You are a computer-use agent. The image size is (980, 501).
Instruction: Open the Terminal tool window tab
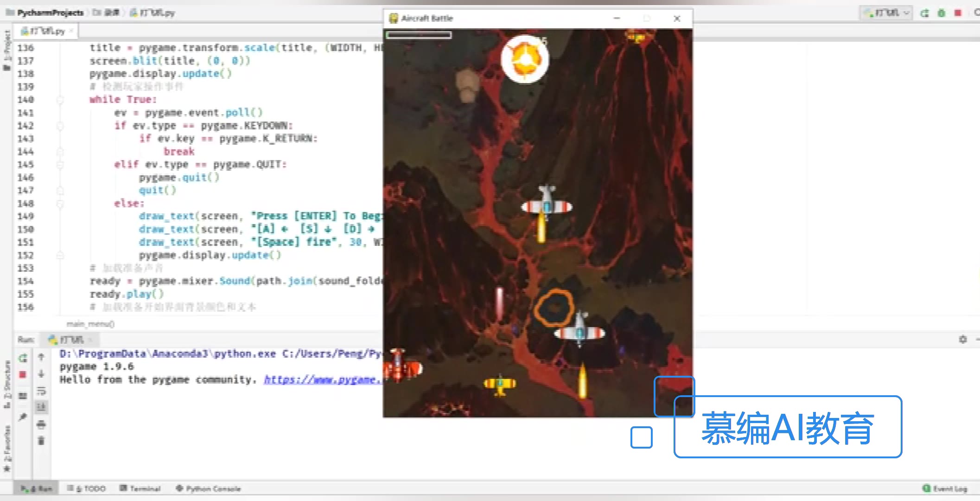(140, 488)
